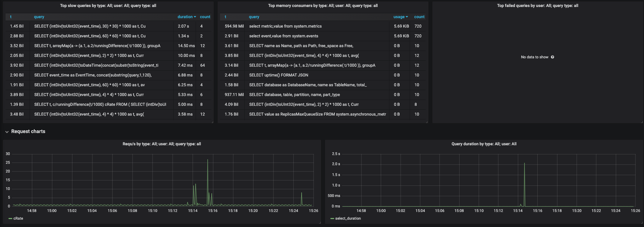Open the Reqs/s panel title menu
Screen dimensions: 644x227
pos(162,144)
